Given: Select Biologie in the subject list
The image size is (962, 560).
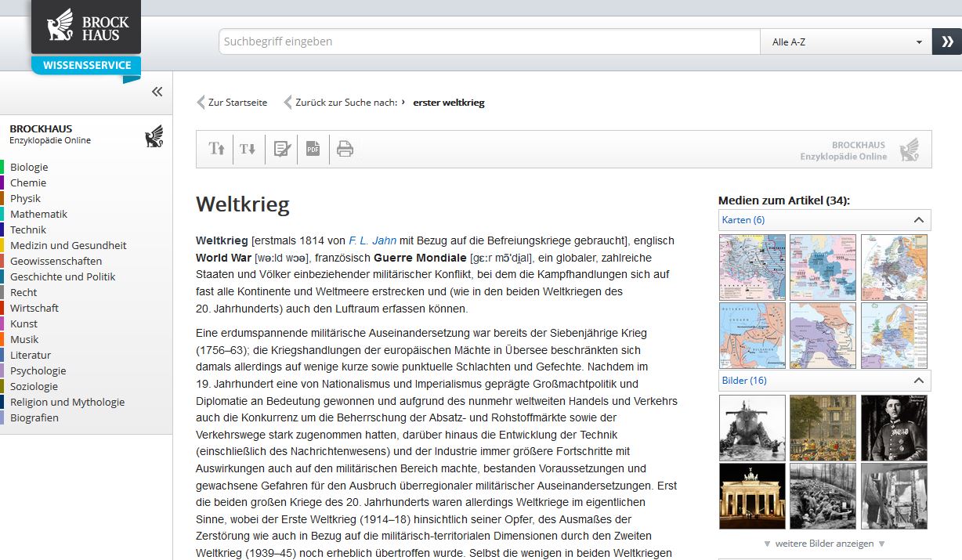Looking at the screenshot, I should point(29,167).
